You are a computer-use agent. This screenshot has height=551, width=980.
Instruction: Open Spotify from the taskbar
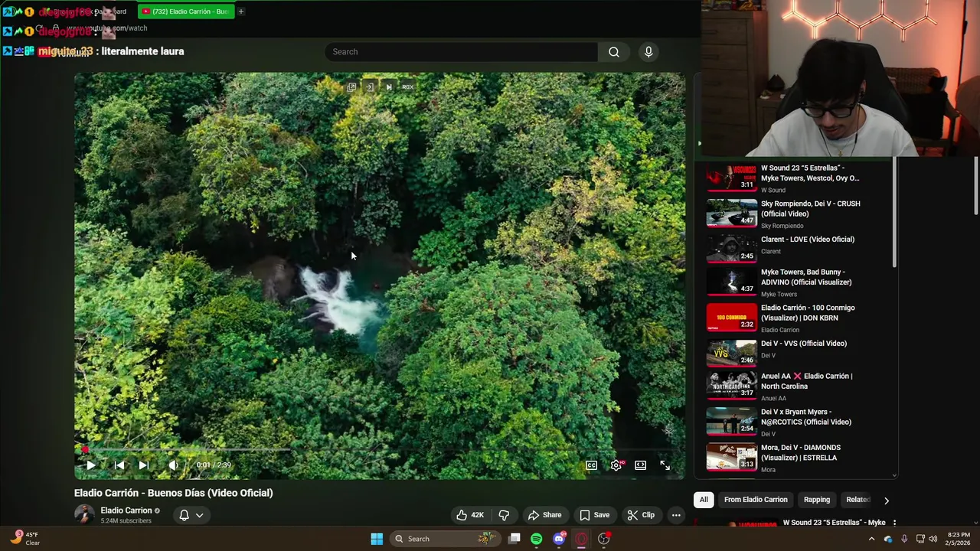[537, 539]
